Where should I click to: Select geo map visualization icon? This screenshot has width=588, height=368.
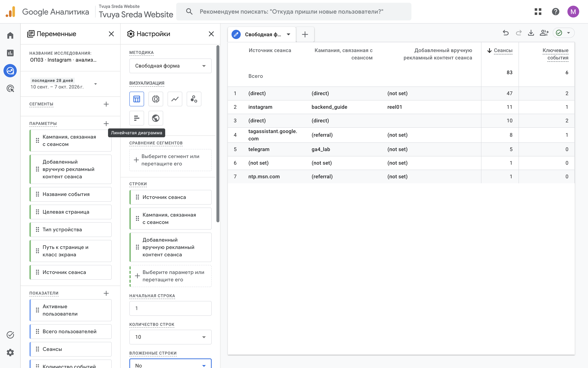(156, 118)
